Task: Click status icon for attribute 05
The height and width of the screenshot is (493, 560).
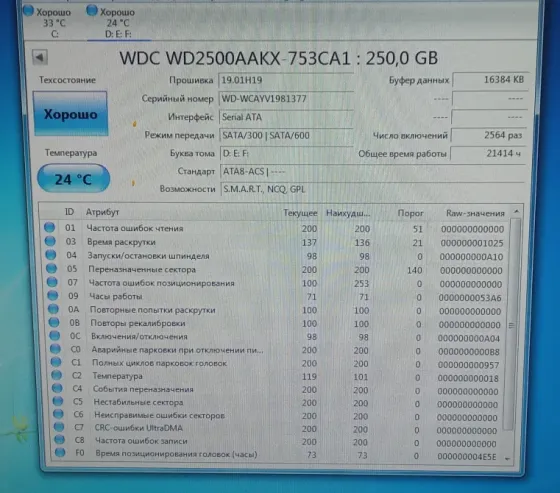Action: [52, 268]
